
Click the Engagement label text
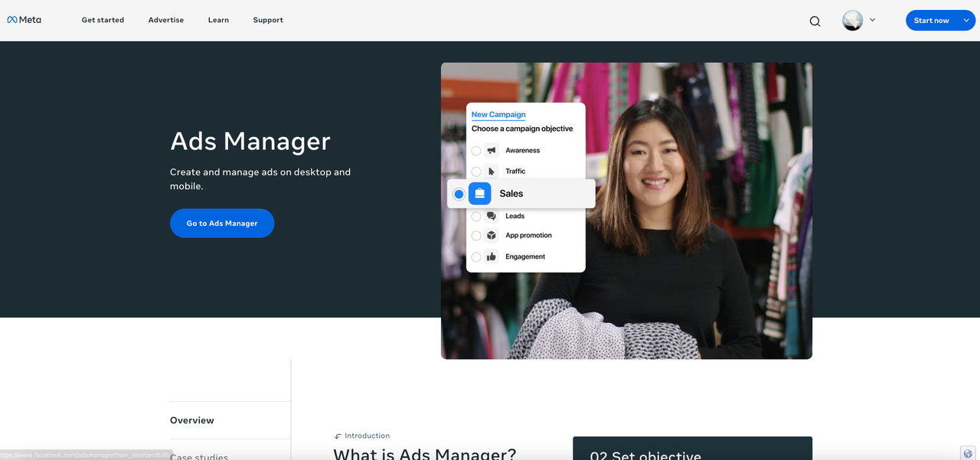pos(525,257)
